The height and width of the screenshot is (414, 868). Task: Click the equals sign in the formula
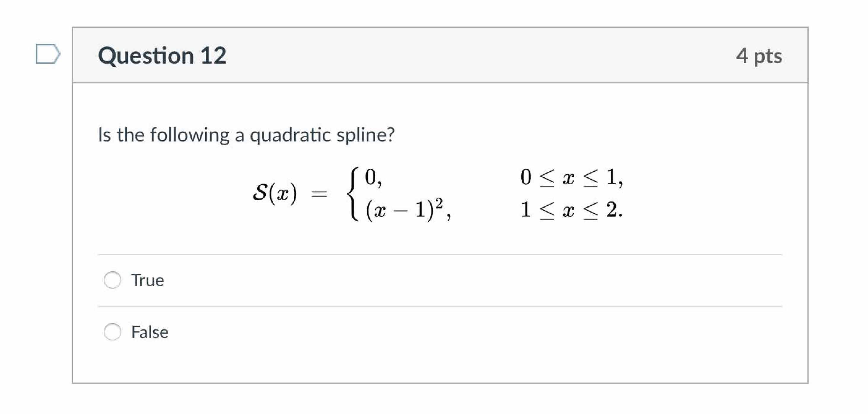pos(319,194)
